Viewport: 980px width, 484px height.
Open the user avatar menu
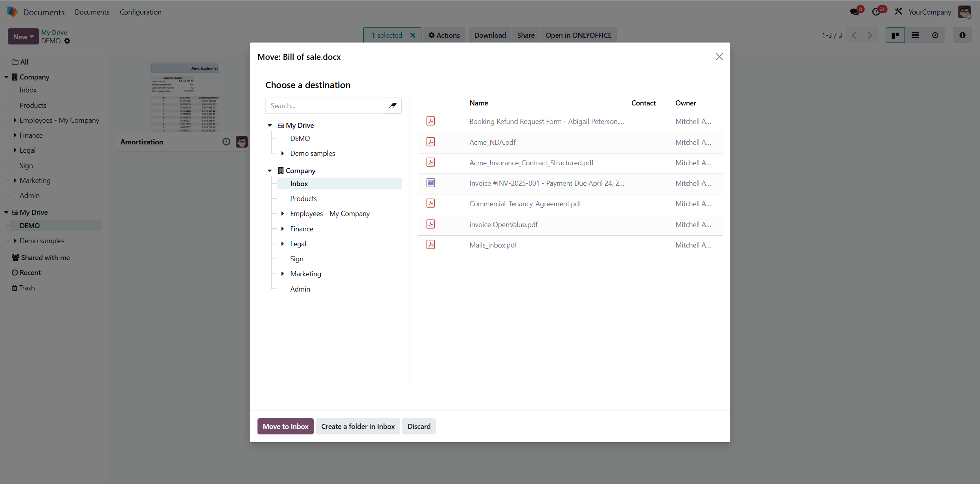(x=965, y=12)
